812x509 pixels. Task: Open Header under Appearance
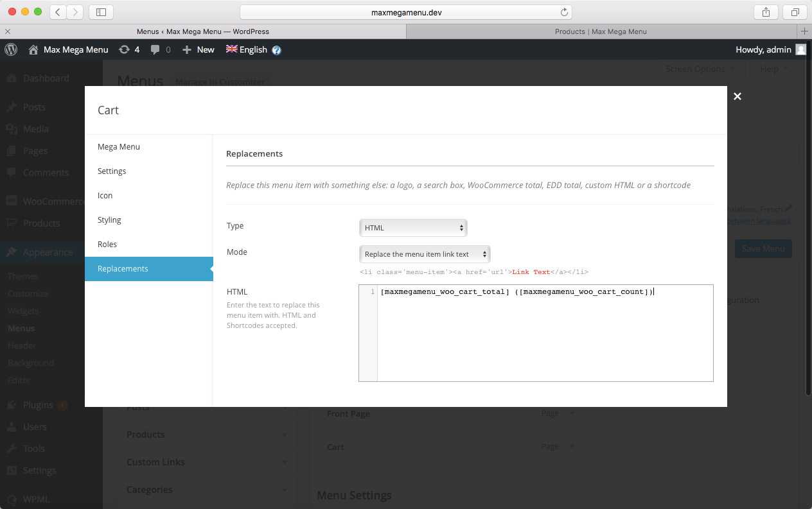click(x=22, y=345)
